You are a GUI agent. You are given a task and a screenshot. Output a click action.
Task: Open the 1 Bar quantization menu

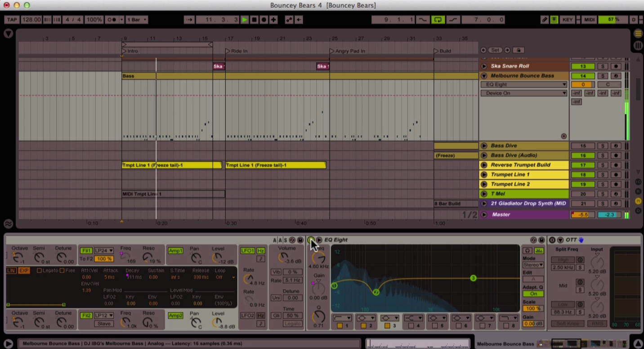(x=136, y=20)
